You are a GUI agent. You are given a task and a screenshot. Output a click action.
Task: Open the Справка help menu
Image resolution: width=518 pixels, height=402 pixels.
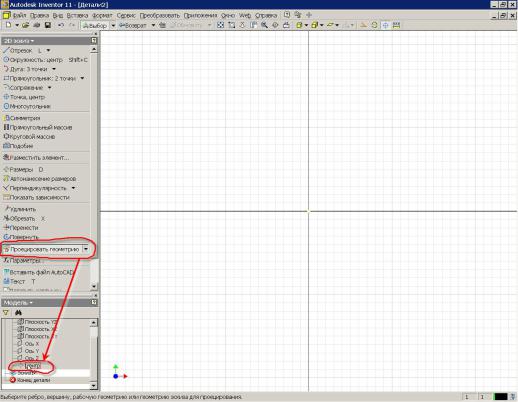coord(266,15)
